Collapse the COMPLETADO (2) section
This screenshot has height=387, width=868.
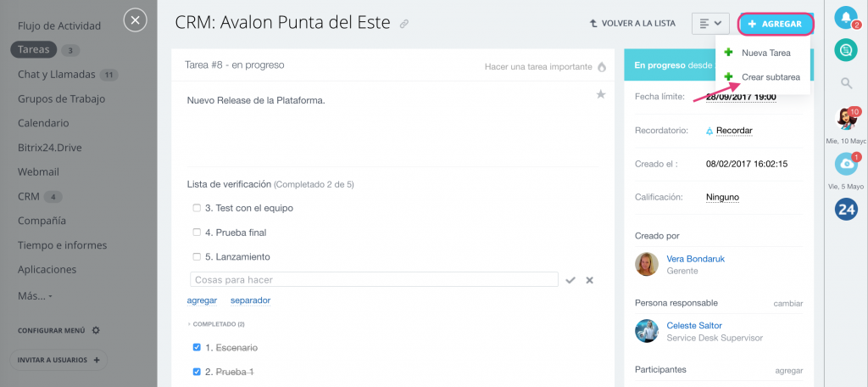tap(216, 324)
